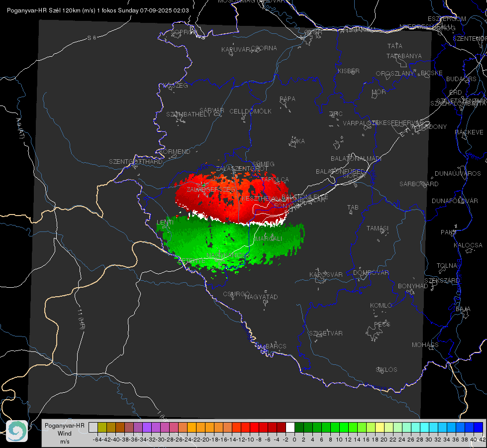The width and height of the screenshot is (487, 448).
Task: Click the KALOCSA label
Action: [x=468, y=245]
